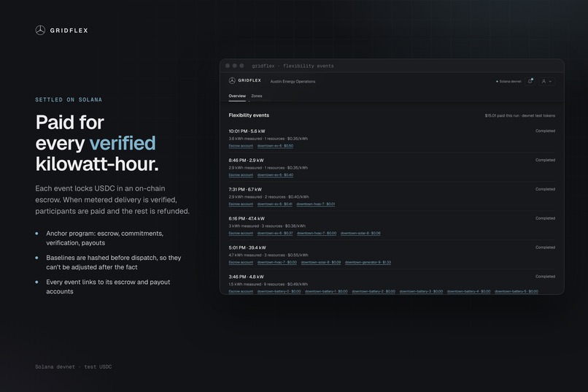Click the Solana devnet status indicator

[508, 82]
